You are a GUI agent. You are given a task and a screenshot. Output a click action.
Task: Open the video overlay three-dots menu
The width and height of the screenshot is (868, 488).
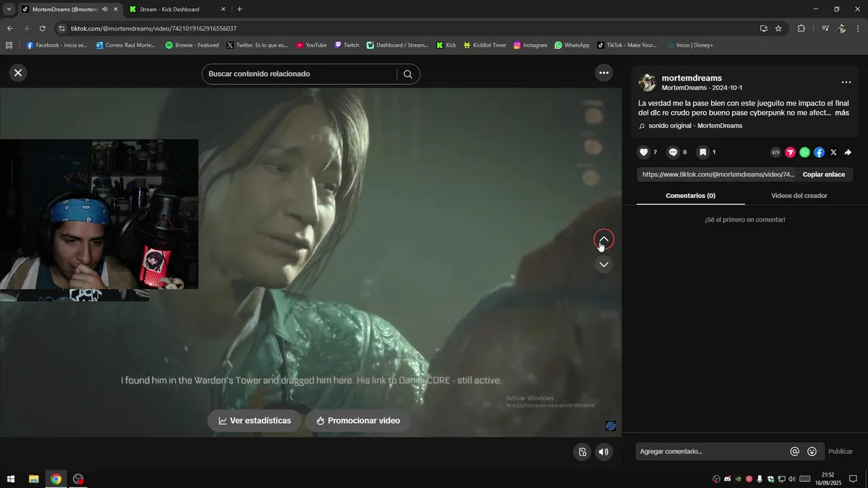pyautogui.click(x=604, y=73)
